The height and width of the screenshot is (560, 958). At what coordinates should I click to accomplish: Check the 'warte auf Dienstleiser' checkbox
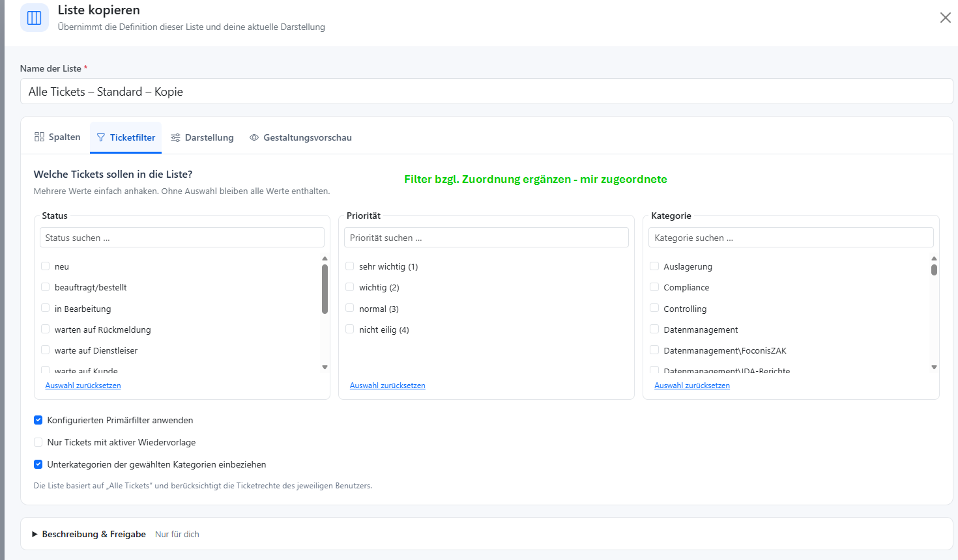[x=46, y=350]
